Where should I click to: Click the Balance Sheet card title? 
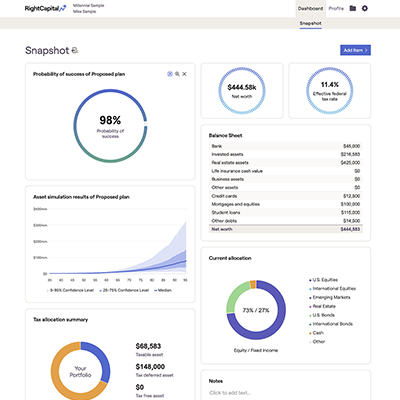point(226,135)
